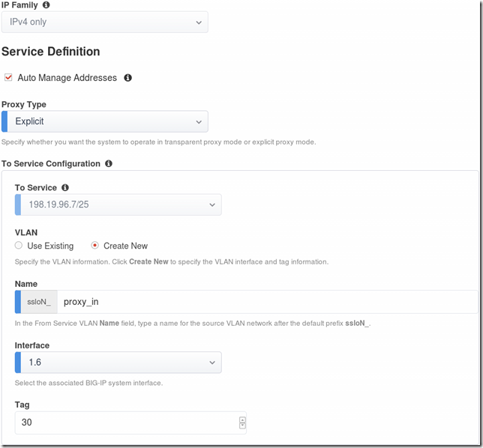Toggle Auto Manage Addresses checkbox
The width and height of the screenshot is (483, 448).
tap(9, 78)
